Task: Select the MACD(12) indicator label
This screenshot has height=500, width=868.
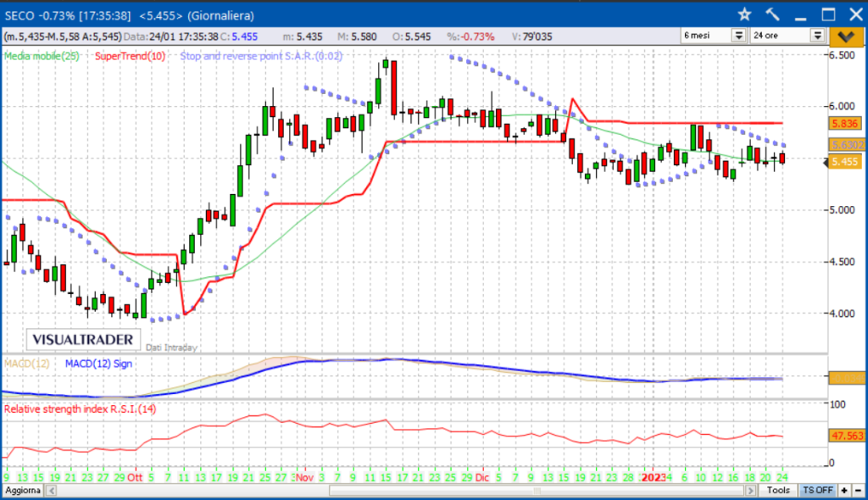Action: point(26,364)
